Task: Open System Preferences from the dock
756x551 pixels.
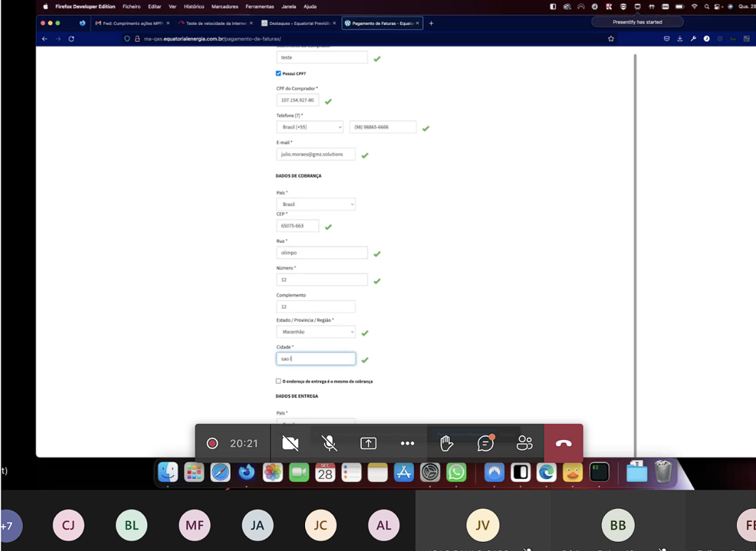Action: [x=430, y=472]
